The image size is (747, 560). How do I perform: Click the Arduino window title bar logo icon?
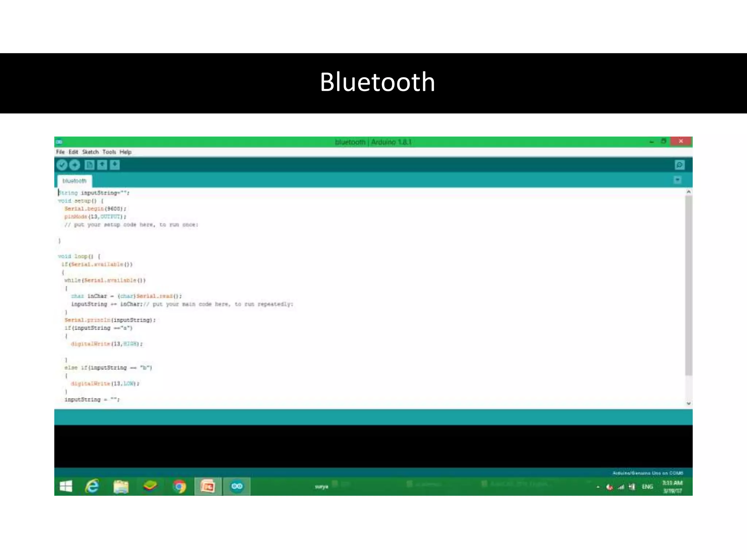[x=59, y=142]
